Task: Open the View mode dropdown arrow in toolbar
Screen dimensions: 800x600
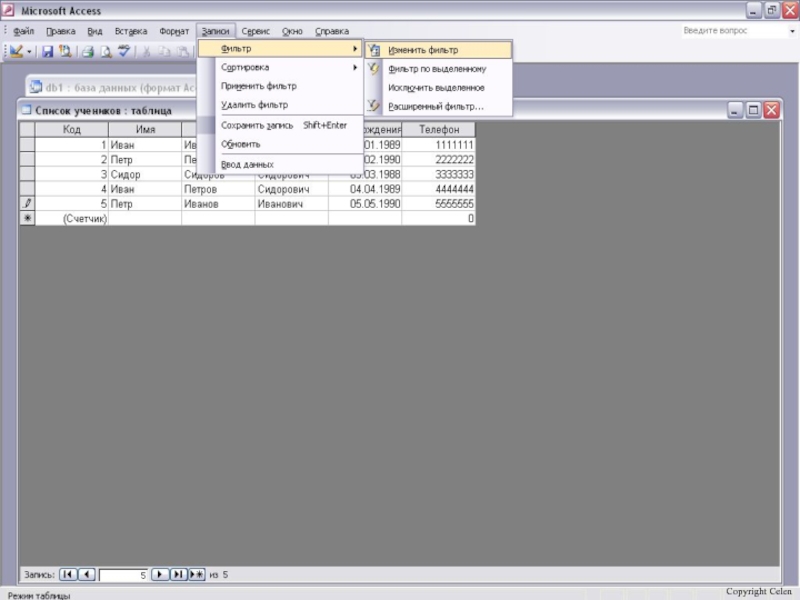Action: 30,51
